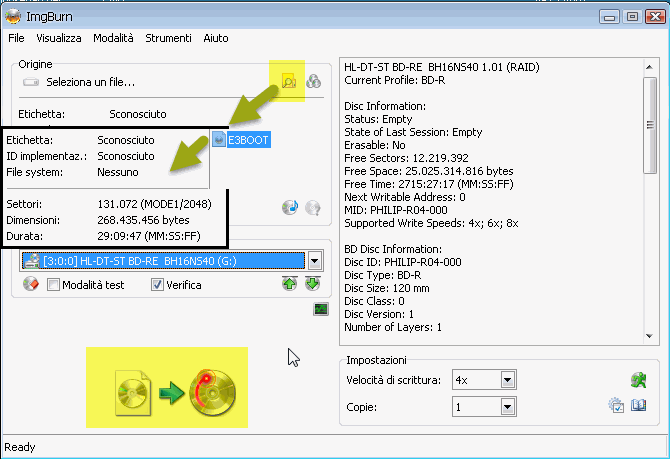Click the Number of Layers: 1 line
670x459 pixels.
393,327
